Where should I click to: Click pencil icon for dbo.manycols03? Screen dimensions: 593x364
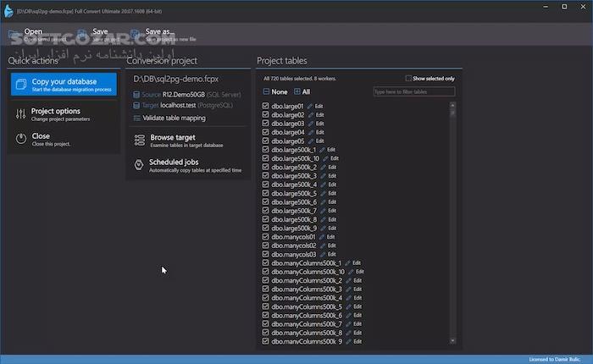(323, 255)
